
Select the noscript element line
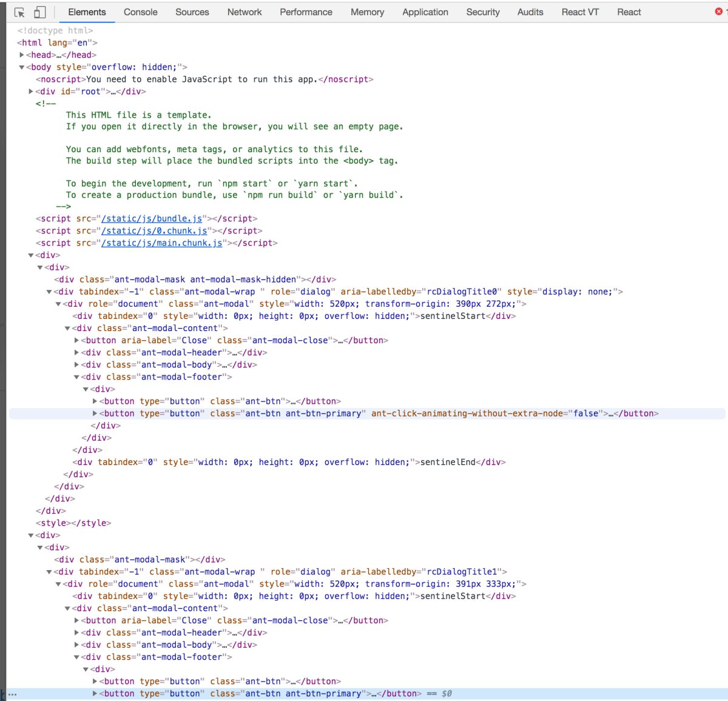click(204, 79)
